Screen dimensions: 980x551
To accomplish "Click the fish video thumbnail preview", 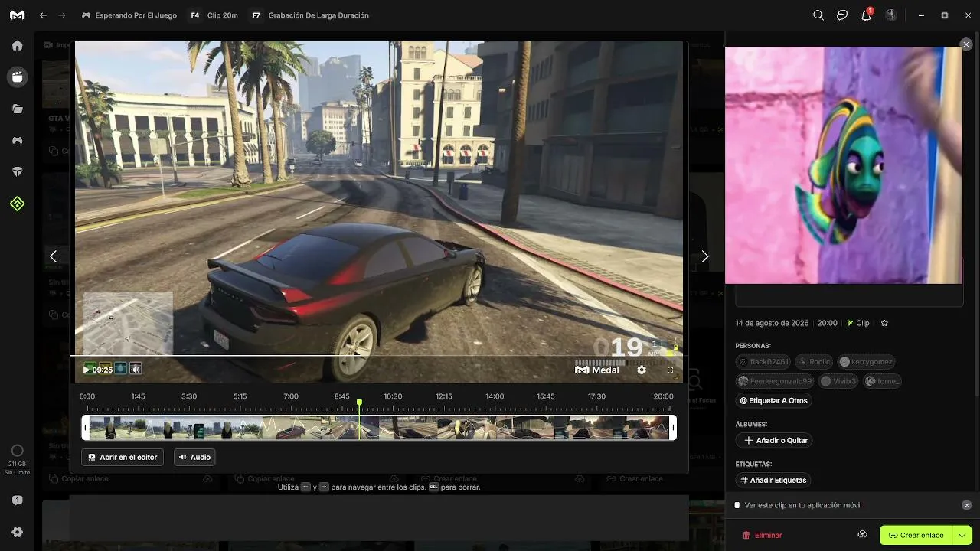I will pos(844,165).
